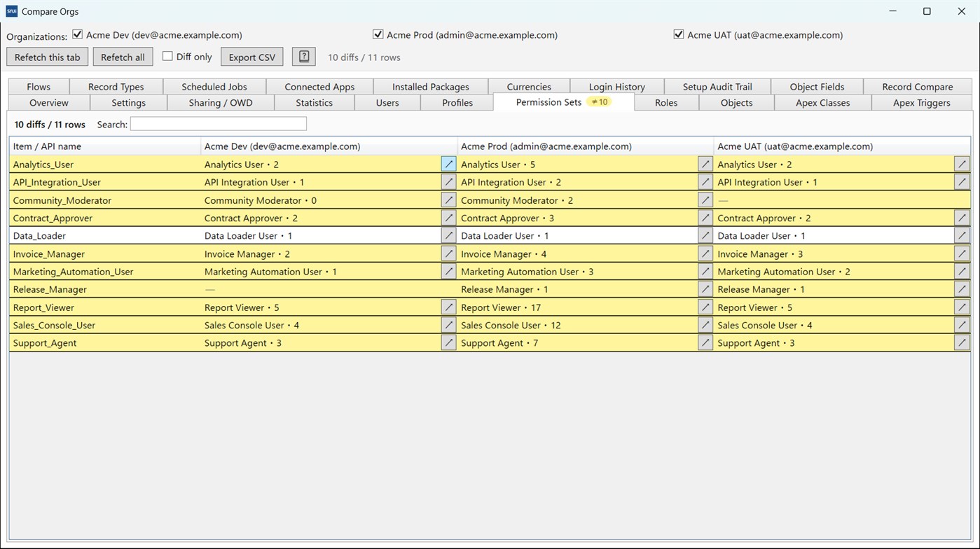Screen dimensions: 980x549
Task: Edit Analytics_User in Acme Dev column
Action: 448,164
